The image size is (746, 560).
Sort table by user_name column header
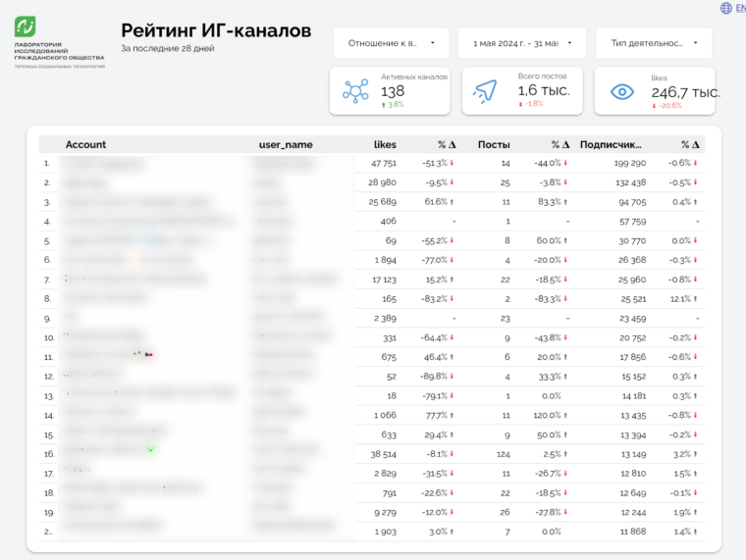tap(286, 144)
